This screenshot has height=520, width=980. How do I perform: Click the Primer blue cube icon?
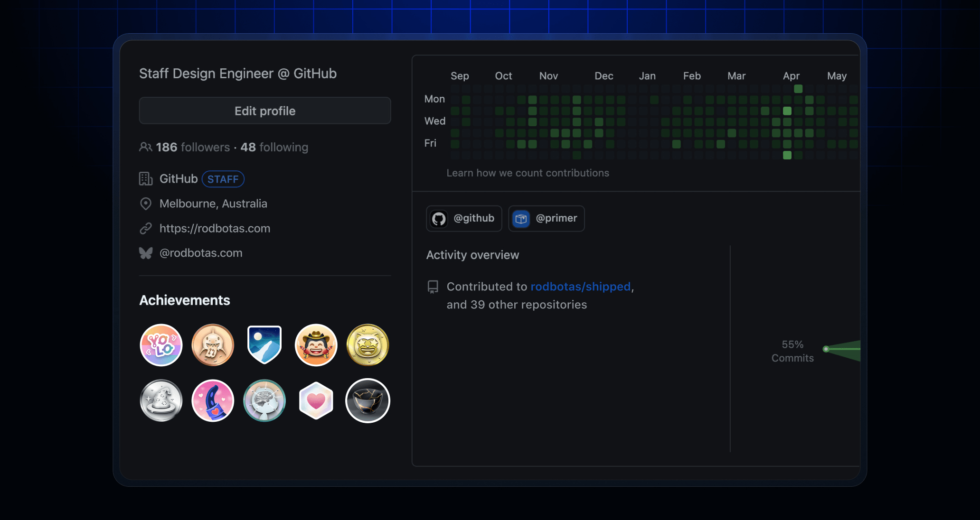521,219
